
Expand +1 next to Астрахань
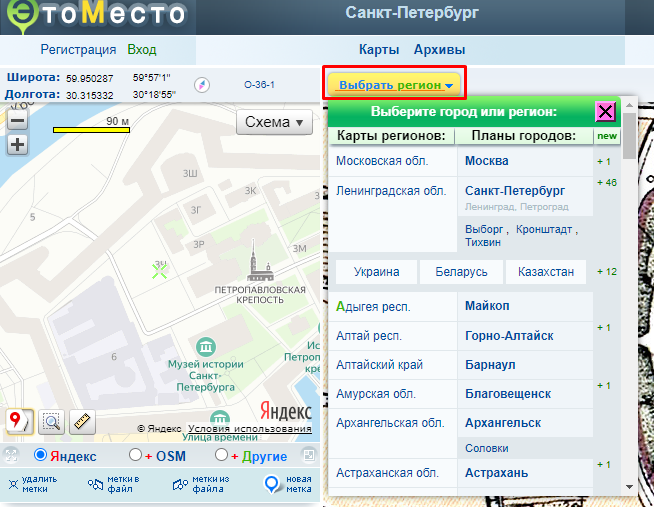point(604,464)
